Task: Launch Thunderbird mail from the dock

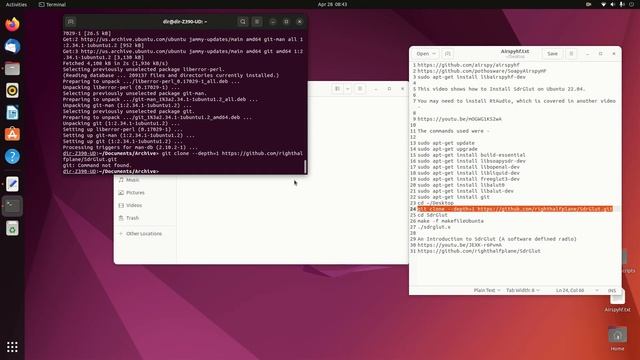Action: (12, 47)
